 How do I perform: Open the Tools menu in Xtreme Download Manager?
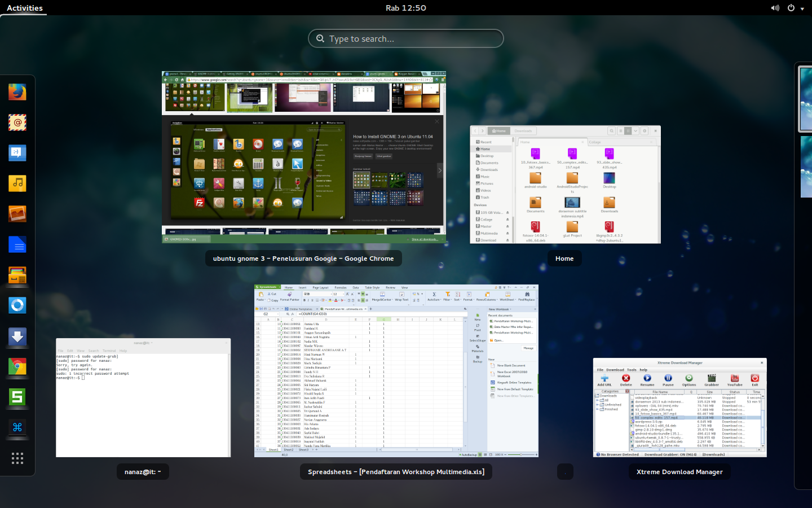pos(631,370)
